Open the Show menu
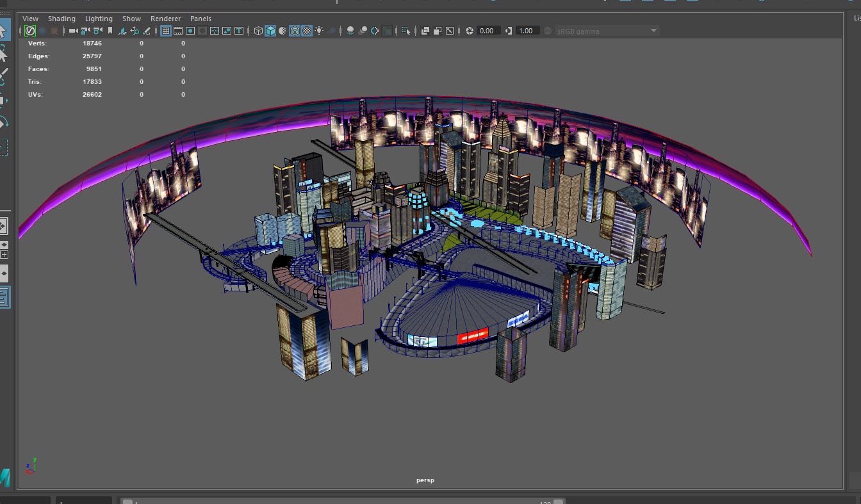 click(131, 19)
